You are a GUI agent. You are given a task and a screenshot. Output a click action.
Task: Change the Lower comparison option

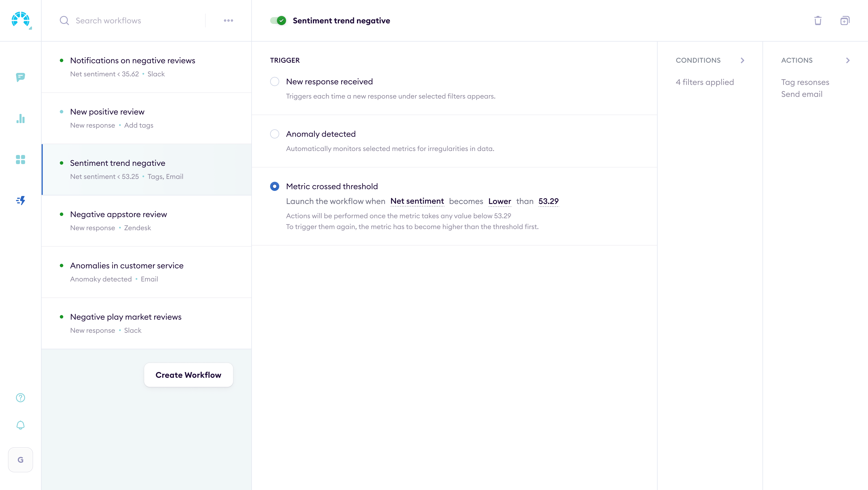tap(500, 201)
